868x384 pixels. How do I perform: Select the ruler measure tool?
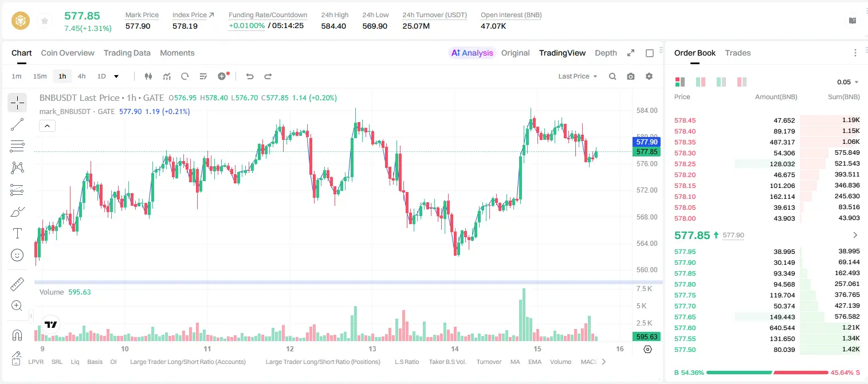17,284
